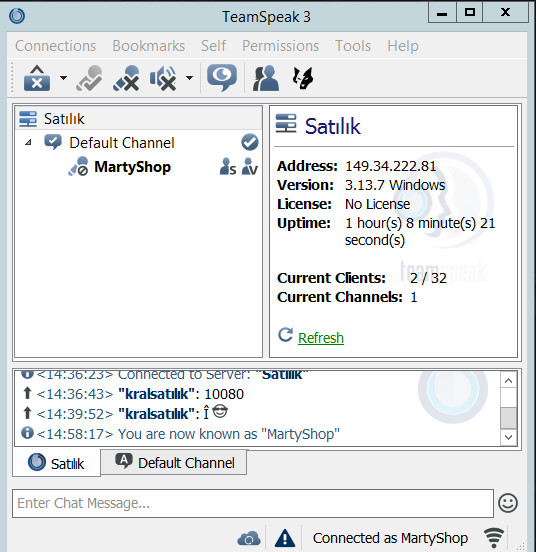Open the contacts manager toolbar icon
The width and height of the screenshot is (536, 552).
coord(266,78)
